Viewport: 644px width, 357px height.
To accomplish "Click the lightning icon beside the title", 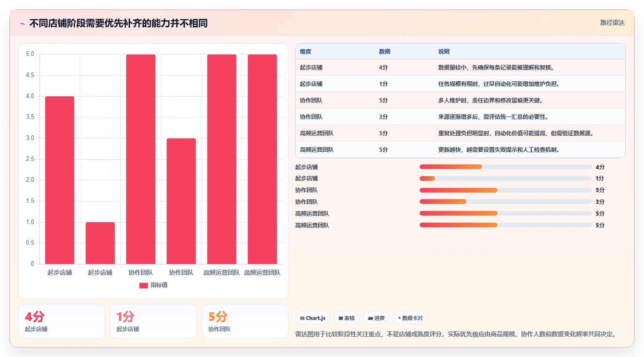I will pos(23,23).
